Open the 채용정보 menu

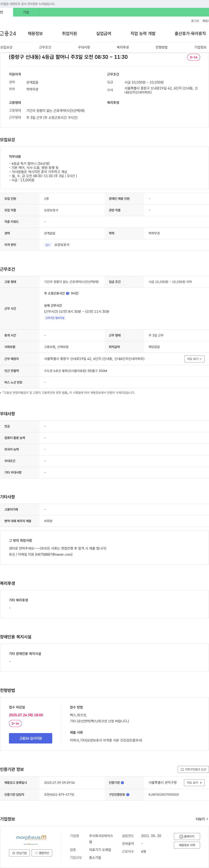coord(35,33)
